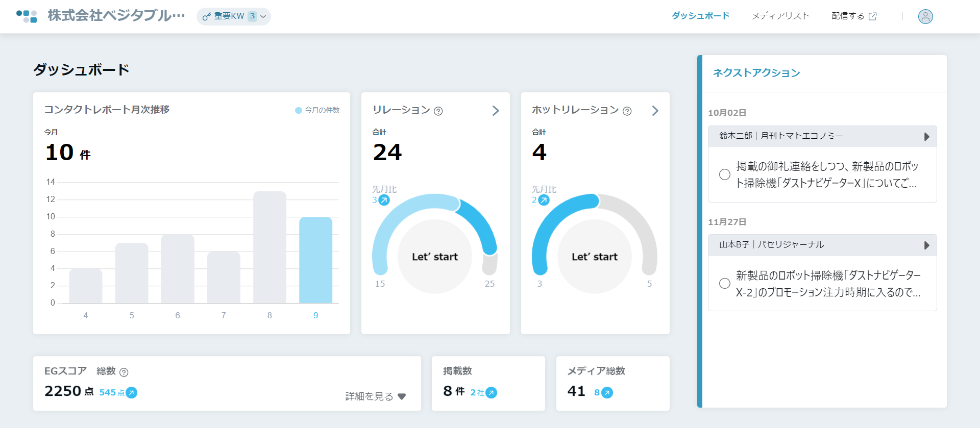Click the メディア総数 increase arrow icon
This screenshot has height=428, width=980.
click(607, 393)
